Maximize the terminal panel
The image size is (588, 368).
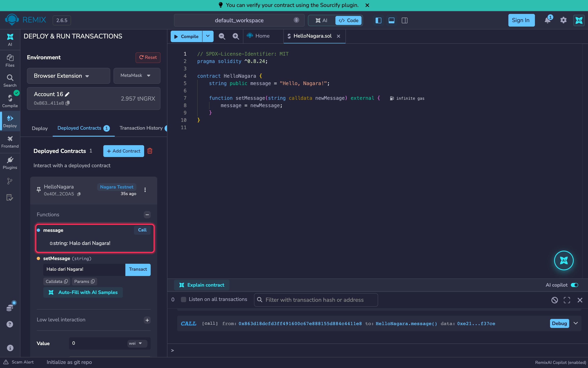(567, 300)
